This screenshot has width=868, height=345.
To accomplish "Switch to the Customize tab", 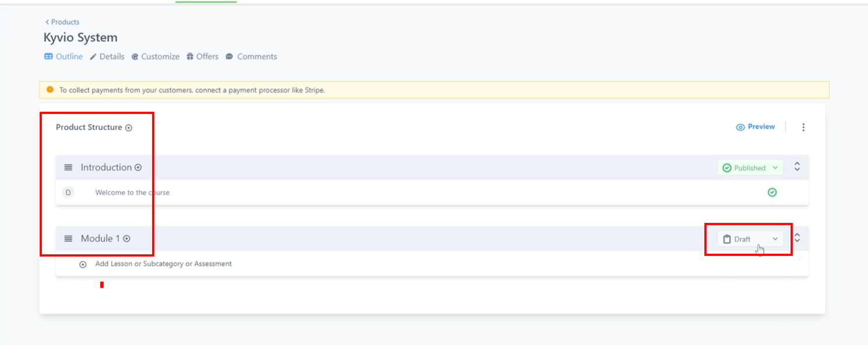I will point(156,56).
